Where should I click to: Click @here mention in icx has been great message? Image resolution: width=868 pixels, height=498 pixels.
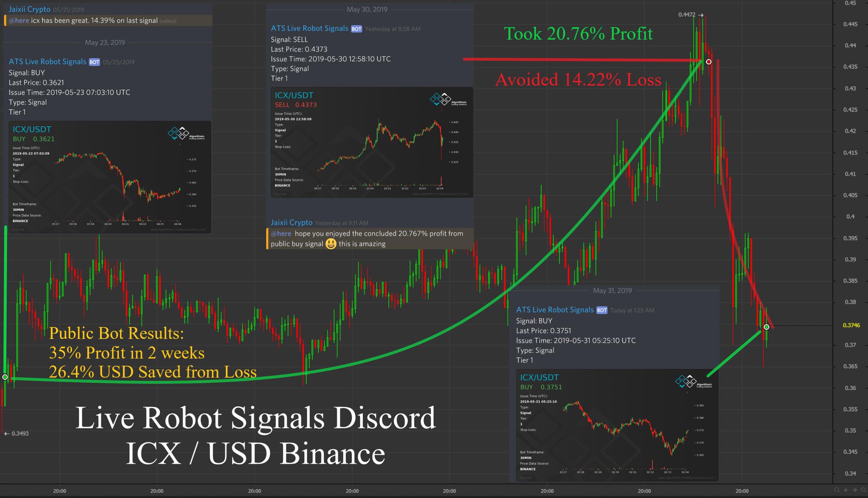tap(19, 20)
